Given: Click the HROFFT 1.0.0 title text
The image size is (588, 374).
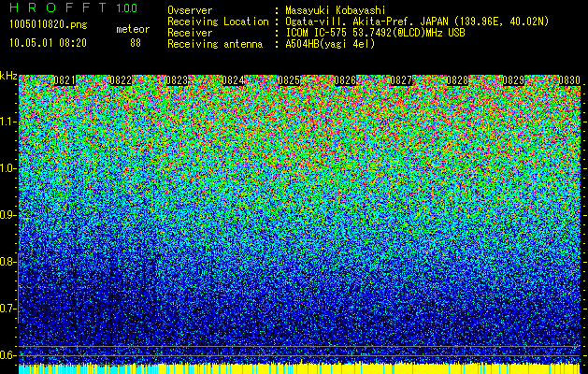Looking at the screenshot, I should click(74, 7).
